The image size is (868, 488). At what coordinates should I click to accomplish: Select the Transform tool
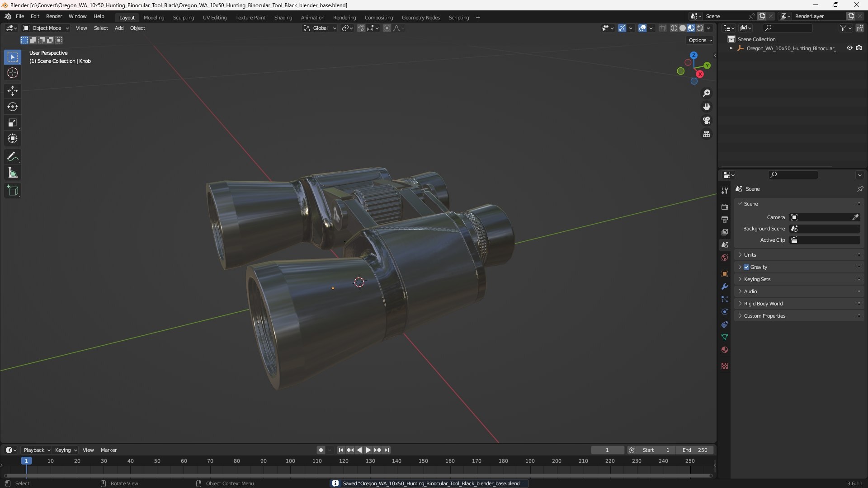(x=13, y=138)
